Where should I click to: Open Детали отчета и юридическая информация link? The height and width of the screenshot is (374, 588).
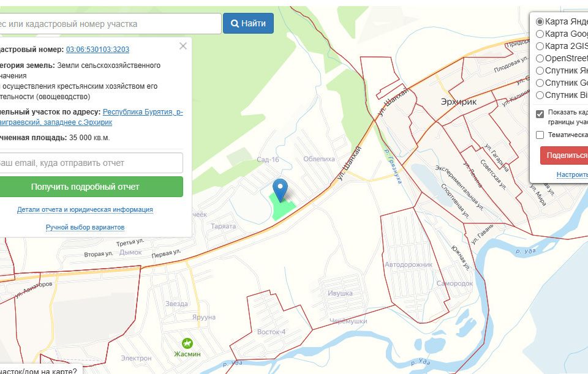click(x=85, y=209)
